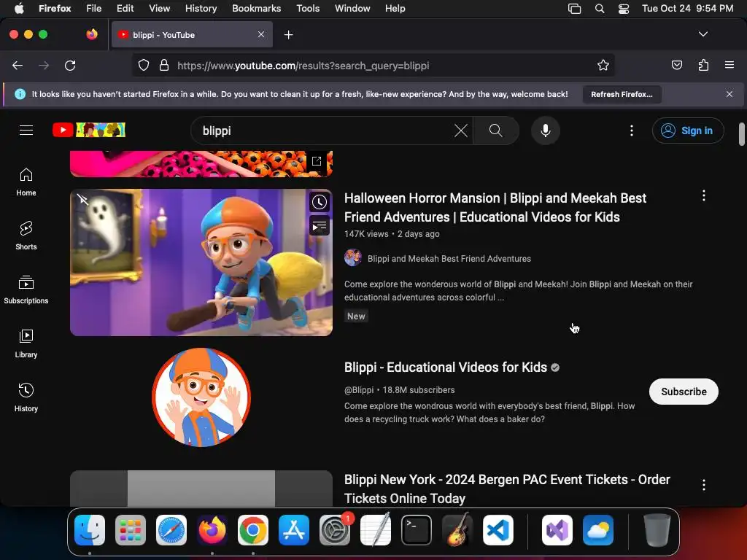This screenshot has width=747, height=560.
Task: Open more options for Halloween Horror Mansion
Action: pos(704,195)
